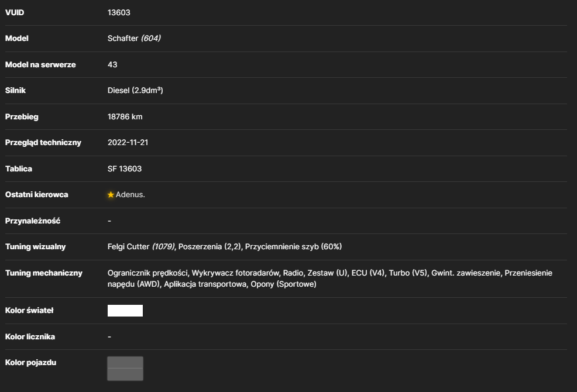Click the Silnik row label
This screenshot has width=577, height=392.
coord(15,91)
